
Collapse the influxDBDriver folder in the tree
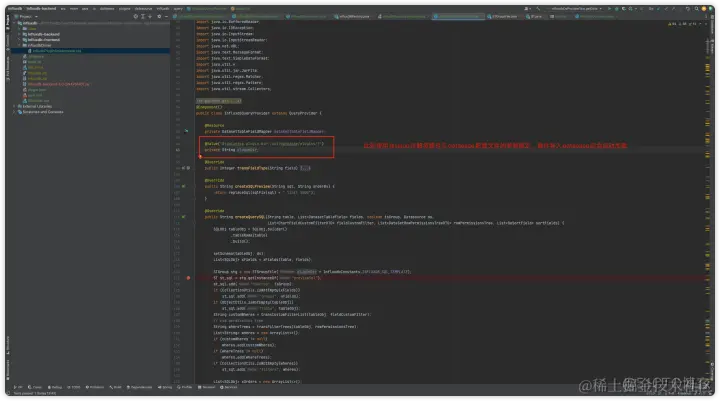19,45
